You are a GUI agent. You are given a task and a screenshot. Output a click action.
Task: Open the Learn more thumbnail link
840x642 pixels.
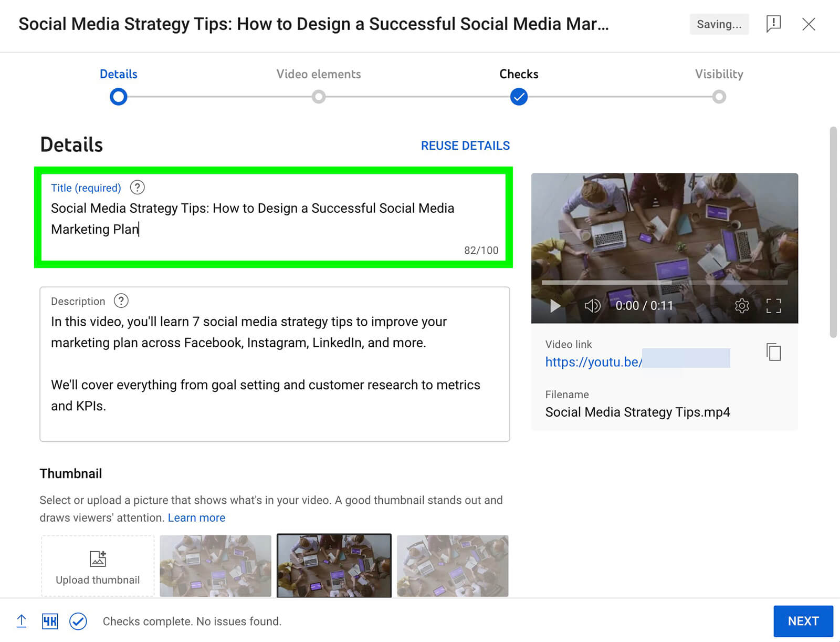[x=196, y=517]
